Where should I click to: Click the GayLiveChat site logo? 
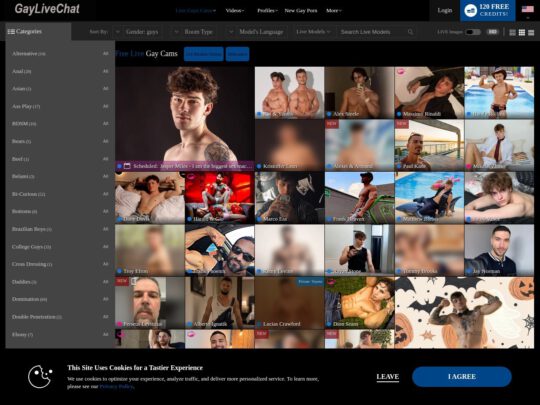47,9
